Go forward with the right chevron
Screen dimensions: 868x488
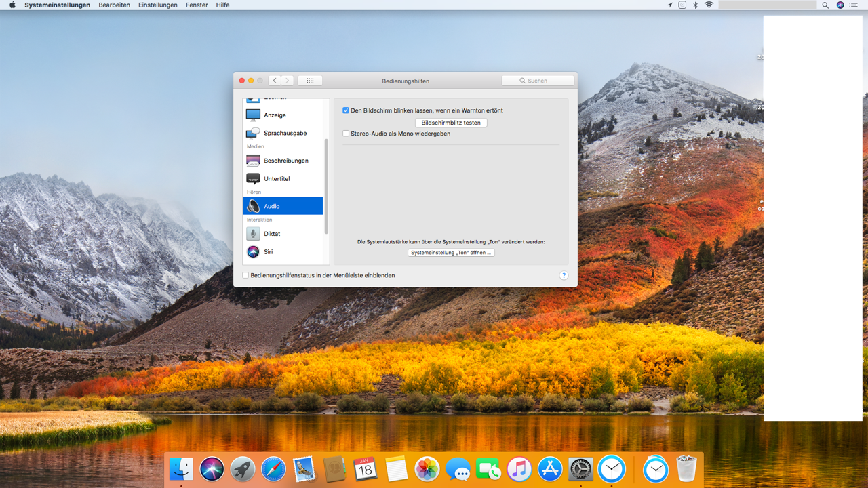288,81
